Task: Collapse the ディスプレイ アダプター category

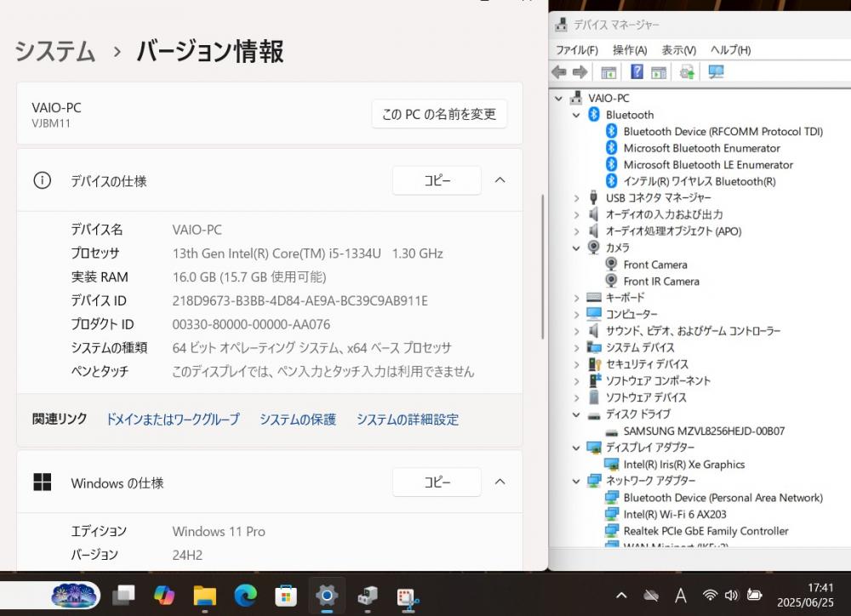Action: coord(576,448)
